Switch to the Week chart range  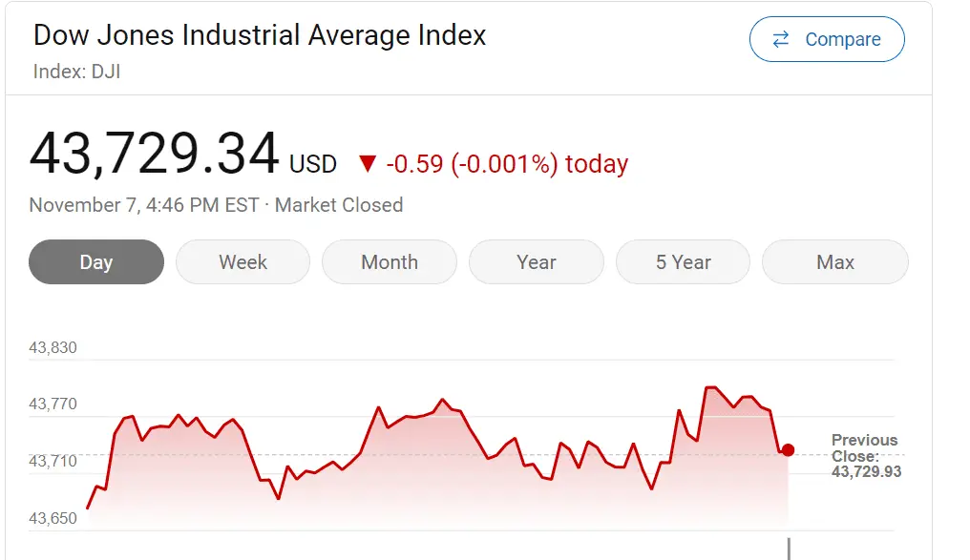tap(242, 262)
